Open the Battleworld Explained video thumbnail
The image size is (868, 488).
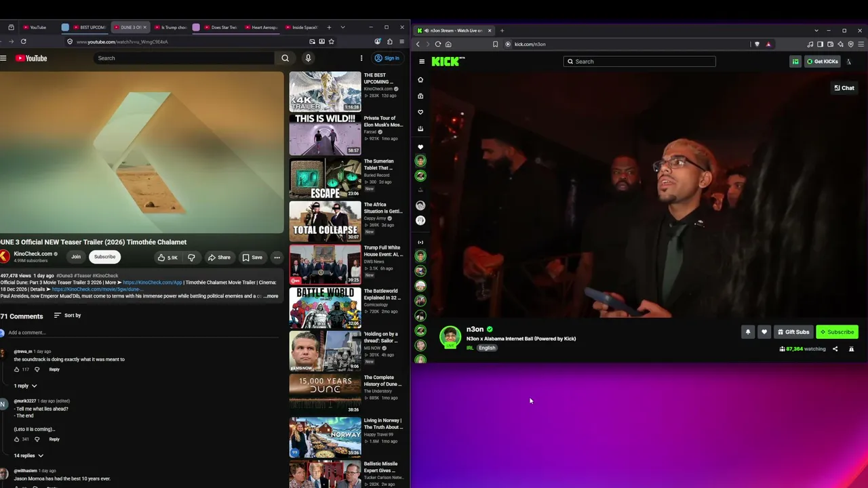[325, 307]
